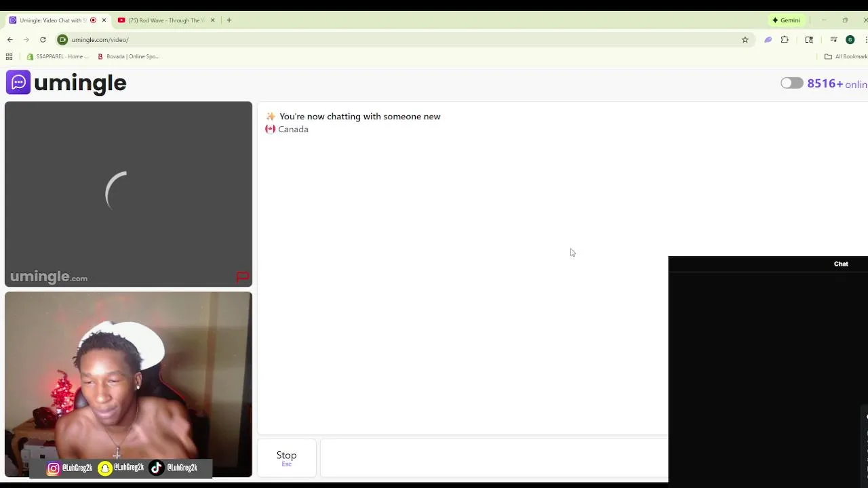The width and height of the screenshot is (868, 488).
Task: Click the address bar URL umingle.com/video/
Action: (x=100, y=39)
